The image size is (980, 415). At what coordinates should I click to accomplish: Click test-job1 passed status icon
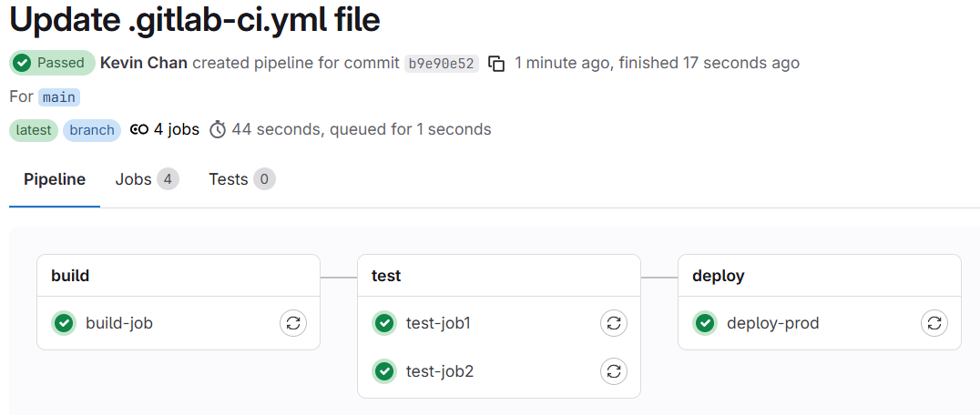(384, 322)
